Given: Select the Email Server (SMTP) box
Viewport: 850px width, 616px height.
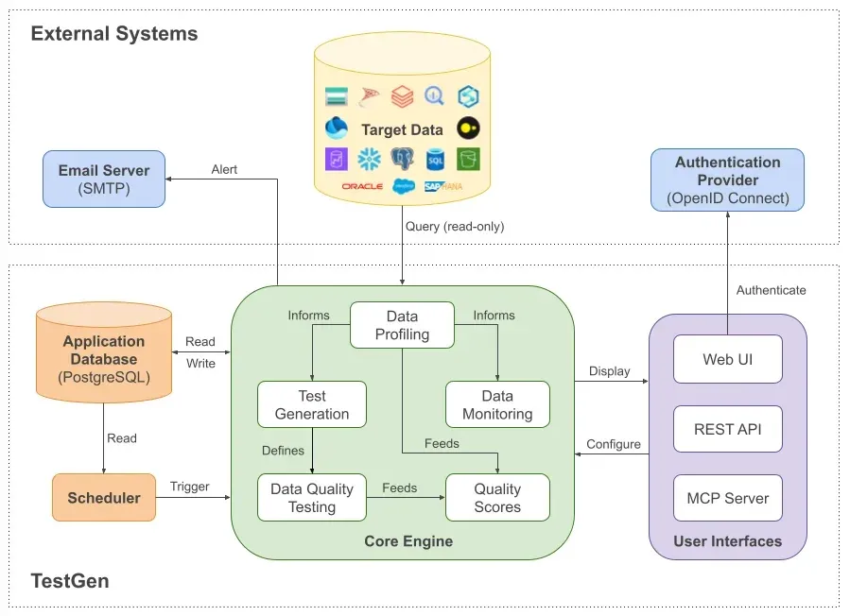Looking at the screenshot, I should (104, 179).
